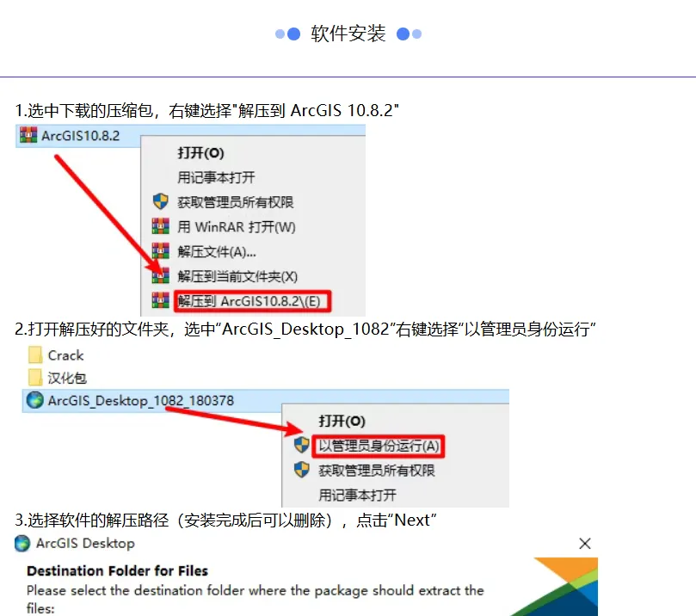696x616 pixels.
Task: Click the ArcGIS Desktop dialog globe icon
Action: [22, 543]
